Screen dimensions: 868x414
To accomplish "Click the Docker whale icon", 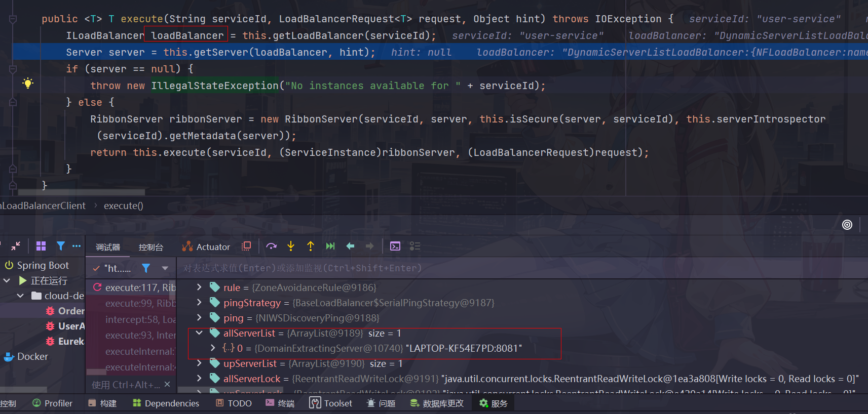I will pos(9,357).
